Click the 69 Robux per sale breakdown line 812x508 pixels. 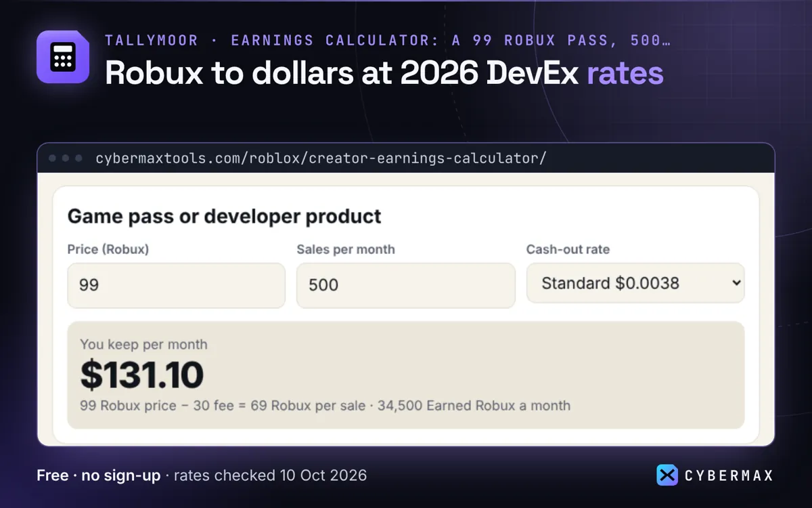click(325, 406)
